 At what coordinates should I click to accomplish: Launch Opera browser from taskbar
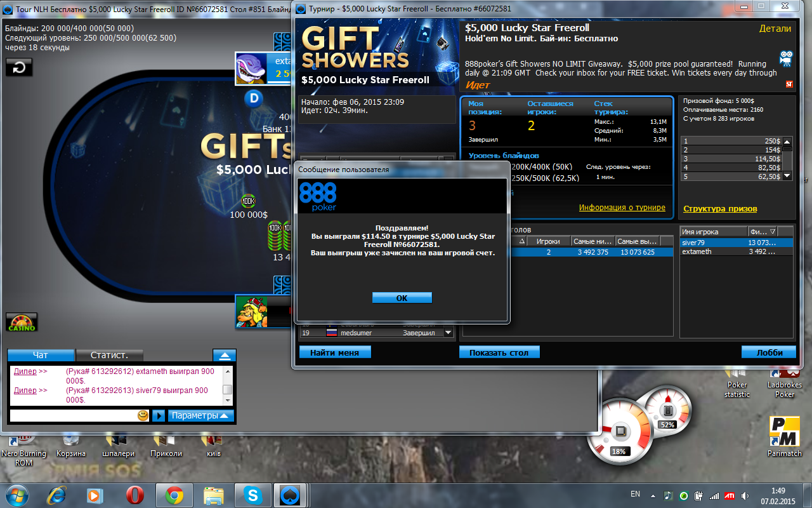tap(134, 495)
